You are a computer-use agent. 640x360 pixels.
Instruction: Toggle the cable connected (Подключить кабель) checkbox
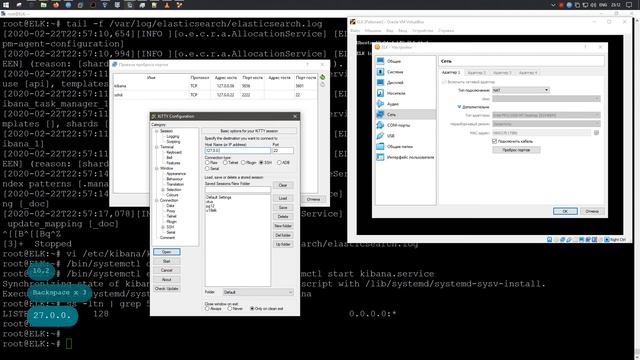[x=494, y=141]
